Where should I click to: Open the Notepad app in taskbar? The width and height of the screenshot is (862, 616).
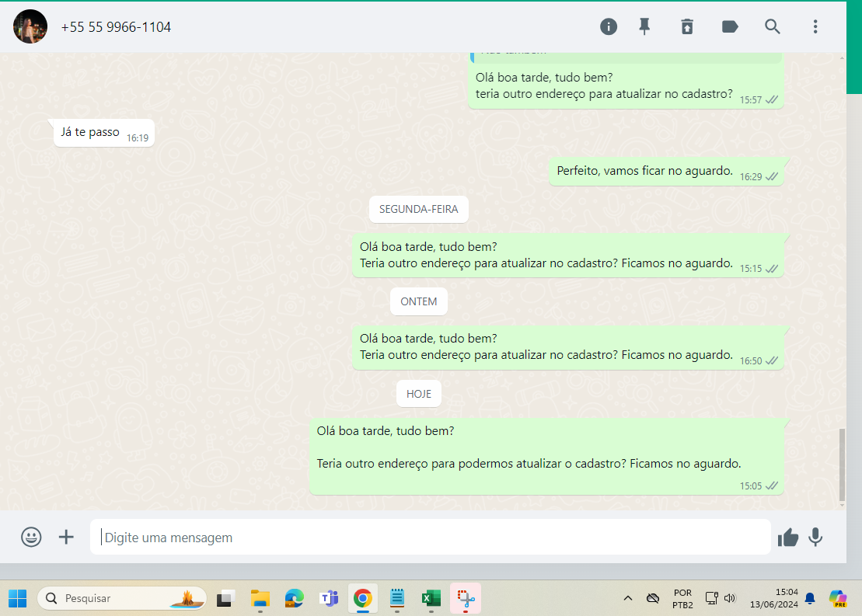397,598
